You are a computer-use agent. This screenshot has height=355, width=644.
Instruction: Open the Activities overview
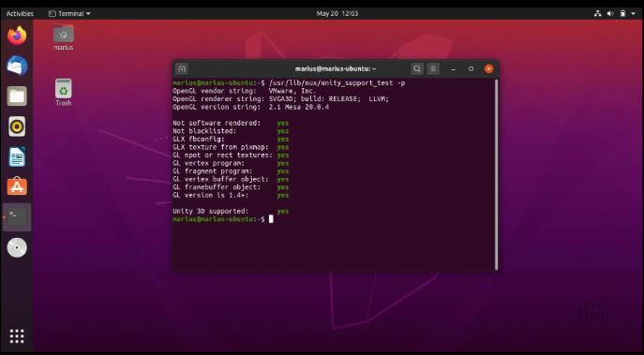click(20, 13)
